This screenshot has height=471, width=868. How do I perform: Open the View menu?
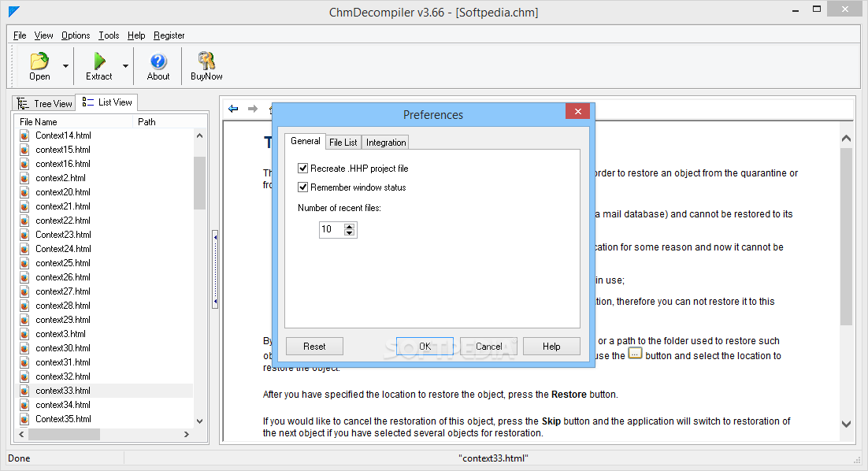(44, 35)
